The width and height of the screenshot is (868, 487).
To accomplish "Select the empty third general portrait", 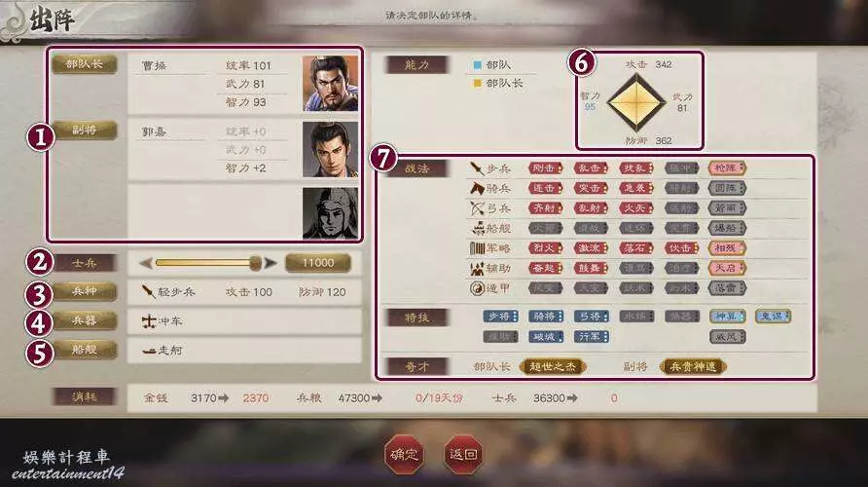I will click(331, 213).
